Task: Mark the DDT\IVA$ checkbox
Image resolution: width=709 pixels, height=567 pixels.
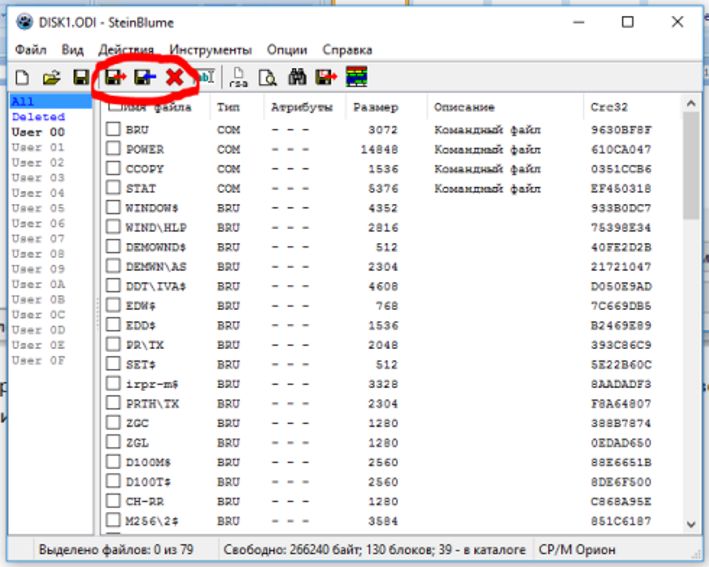Action: pos(113,285)
